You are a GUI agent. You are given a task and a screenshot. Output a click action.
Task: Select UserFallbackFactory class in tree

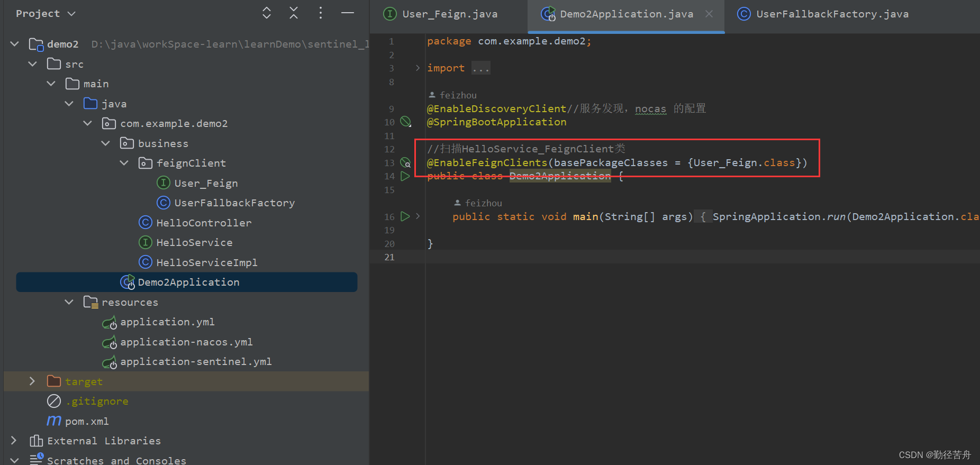click(x=234, y=203)
